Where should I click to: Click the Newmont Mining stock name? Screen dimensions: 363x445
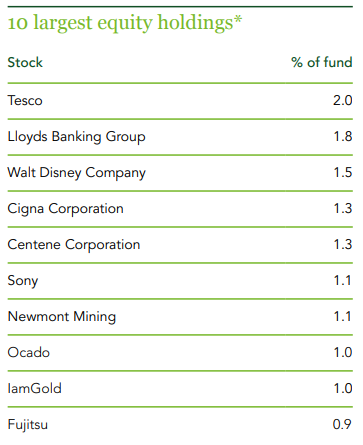tap(62, 317)
